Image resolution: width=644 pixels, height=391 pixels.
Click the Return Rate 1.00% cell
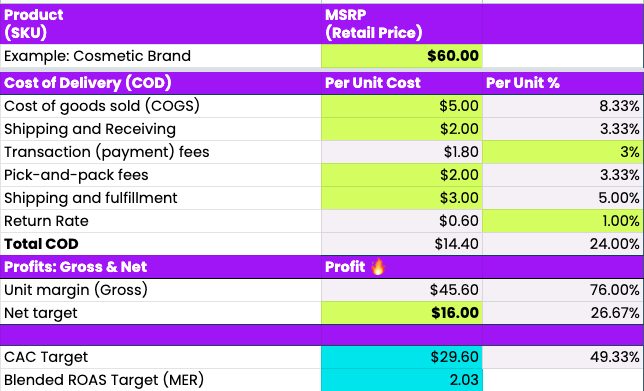pos(563,221)
